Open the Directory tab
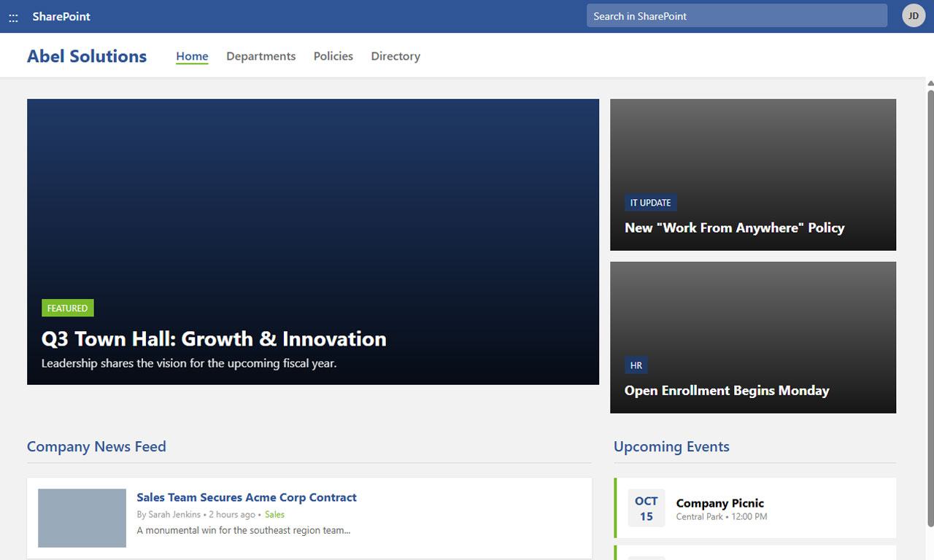This screenshot has width=934, height=560. coord(395,55)
